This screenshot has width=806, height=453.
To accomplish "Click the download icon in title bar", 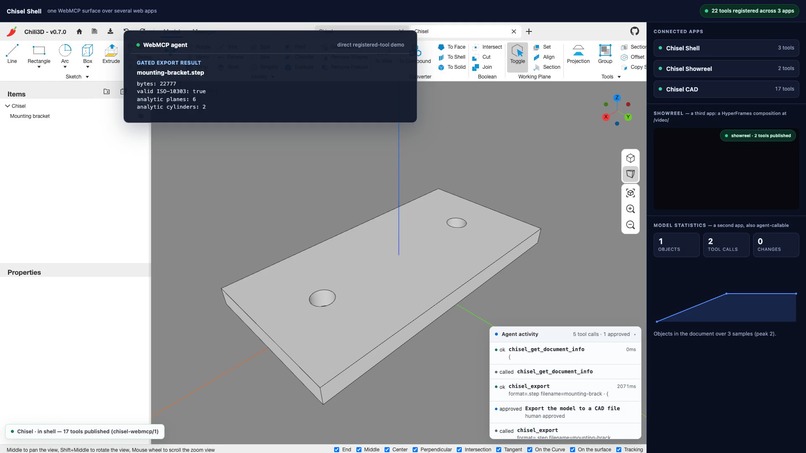I will coord(110,31).
